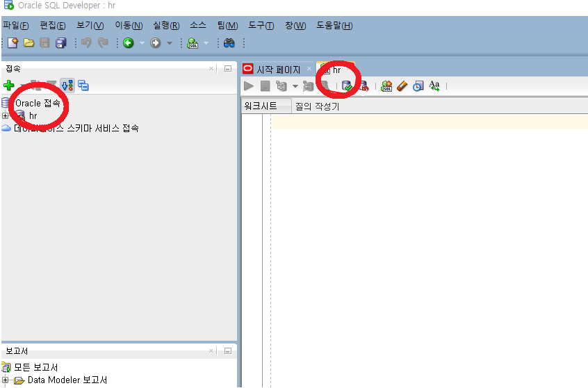Image resolution: width=588 pixels, height=388 pixels.
Task: Switch to the hr worksheet tab
Action: [x=337, y=70]
